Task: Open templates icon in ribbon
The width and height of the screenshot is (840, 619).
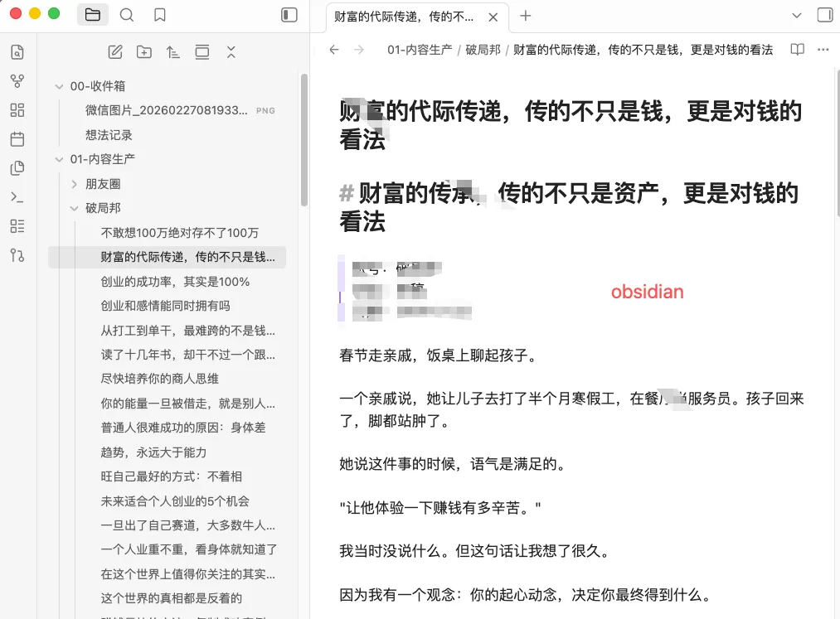Action: click(x=17, y=168)
